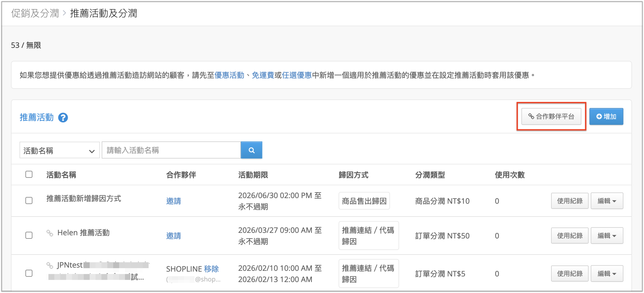Click the blue question mark help icon

[63, 117]
